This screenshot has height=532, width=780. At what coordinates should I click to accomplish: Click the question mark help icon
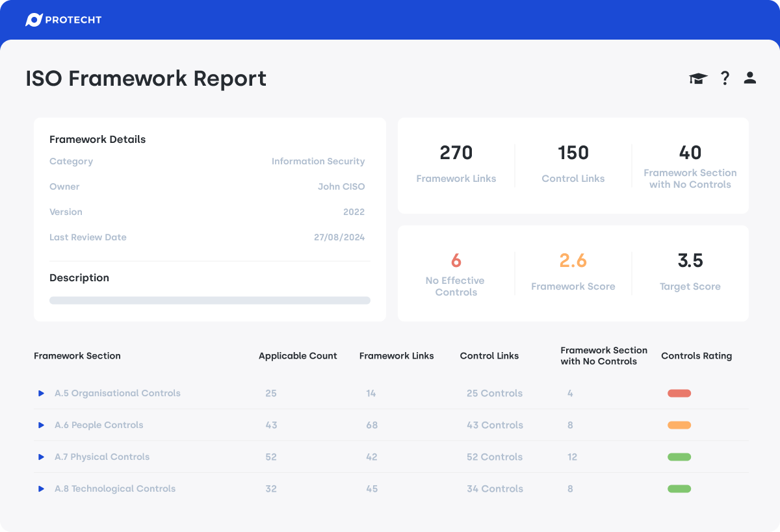click(x=725, y=78)
